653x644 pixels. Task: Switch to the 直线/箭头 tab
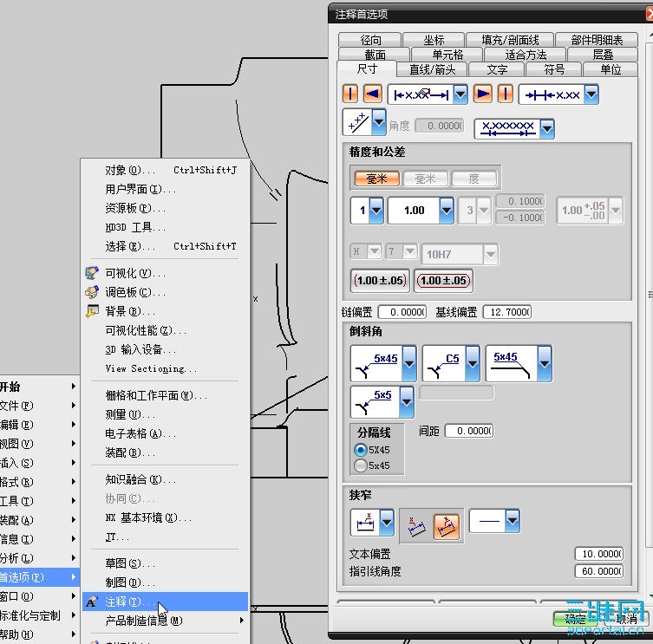click(x=432, y=69)
